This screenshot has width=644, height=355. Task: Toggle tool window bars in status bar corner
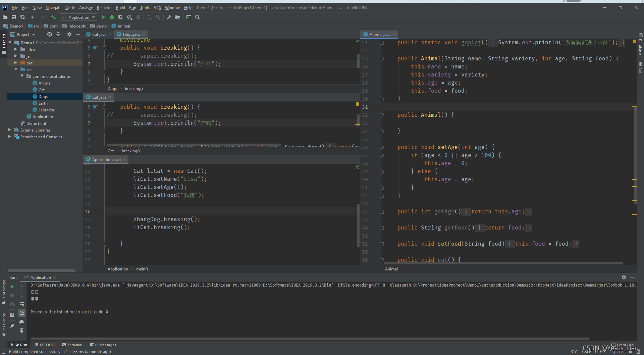4,352
